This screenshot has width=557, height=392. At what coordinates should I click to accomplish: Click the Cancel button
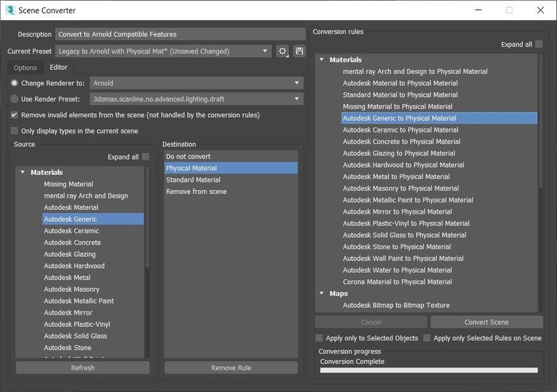point(371,322)
